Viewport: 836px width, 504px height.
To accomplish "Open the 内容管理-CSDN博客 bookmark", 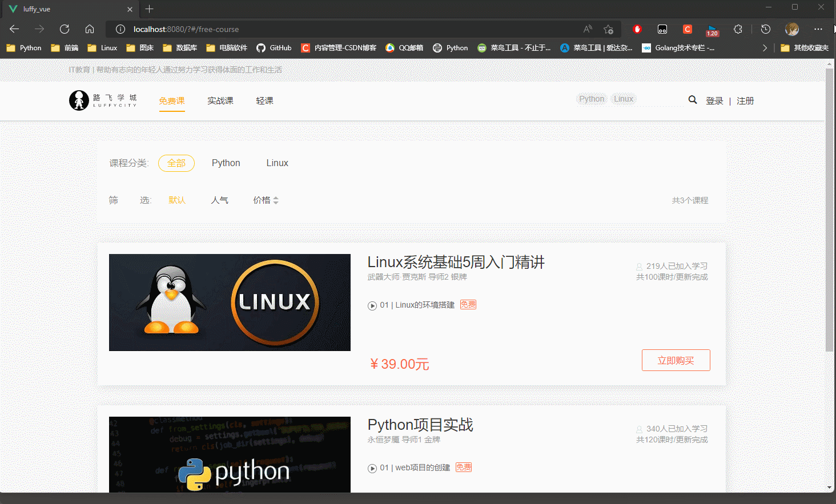I will click(x=339, y=48).
